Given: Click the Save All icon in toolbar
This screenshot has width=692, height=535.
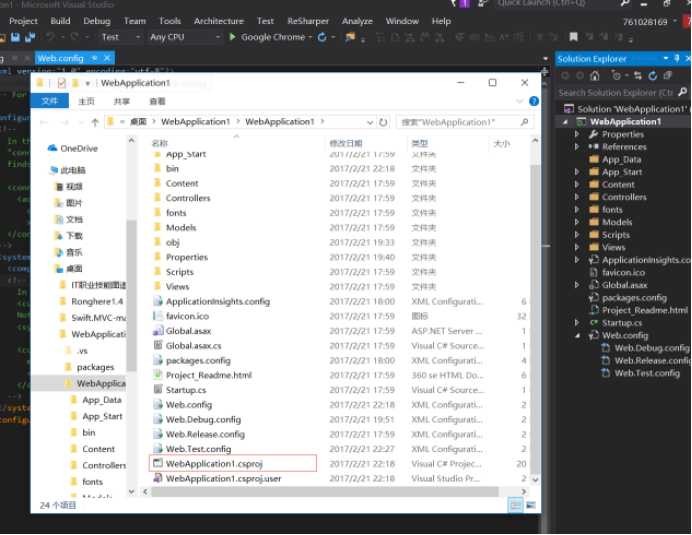Looking at the screenshot, I should coord(30,37).
